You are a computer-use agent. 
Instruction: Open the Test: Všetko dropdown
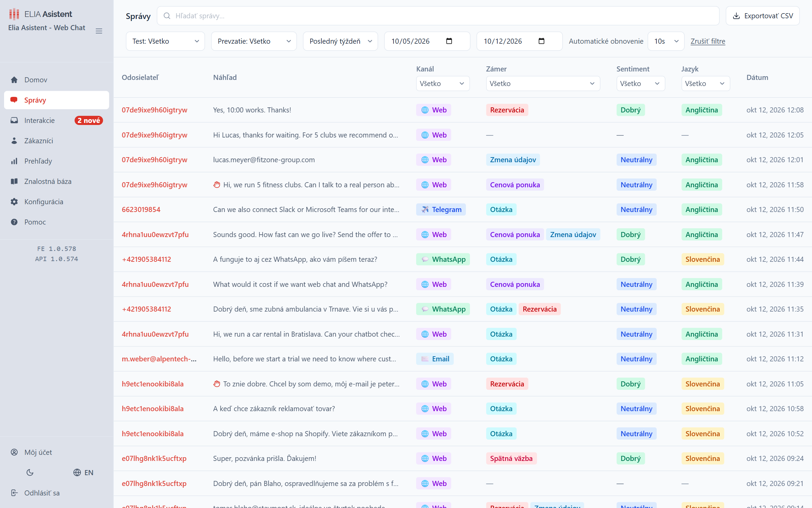(165, 41)
